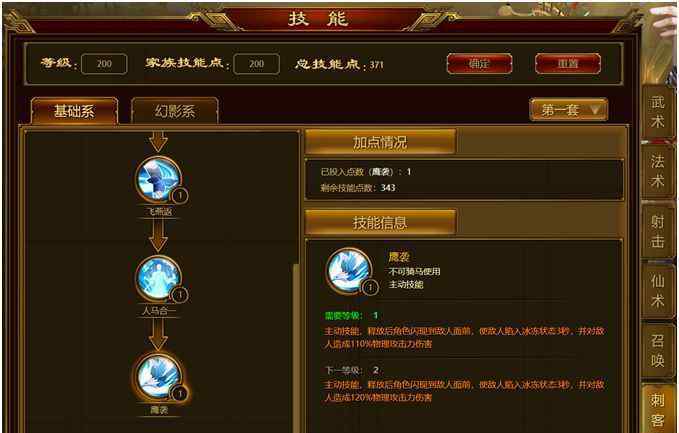The image size is (679, 433).
Task: Select the 鹰袭 skill icon in tree
Action: 158,377
